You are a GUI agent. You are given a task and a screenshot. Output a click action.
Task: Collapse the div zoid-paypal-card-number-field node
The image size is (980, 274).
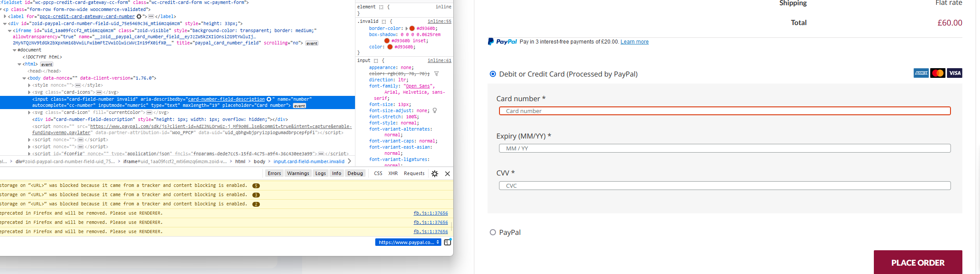5,24
